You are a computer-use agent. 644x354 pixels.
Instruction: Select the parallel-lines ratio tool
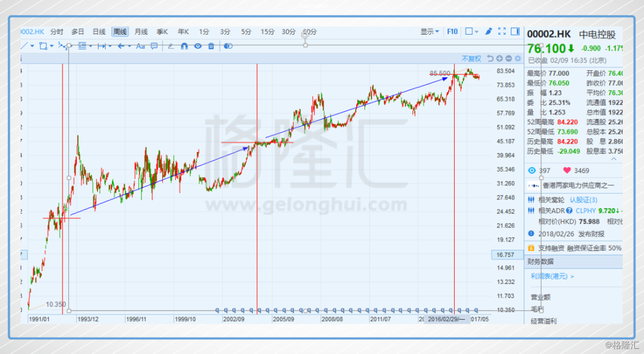(x=82, y=46)
